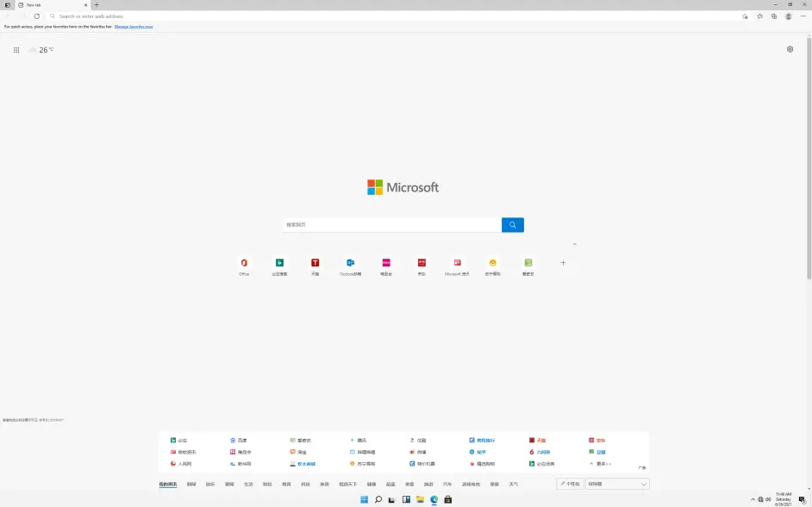Screen dimensions: 812x507
Task: Open the 腾讯 link in site grid
Action: coord(359,441)
